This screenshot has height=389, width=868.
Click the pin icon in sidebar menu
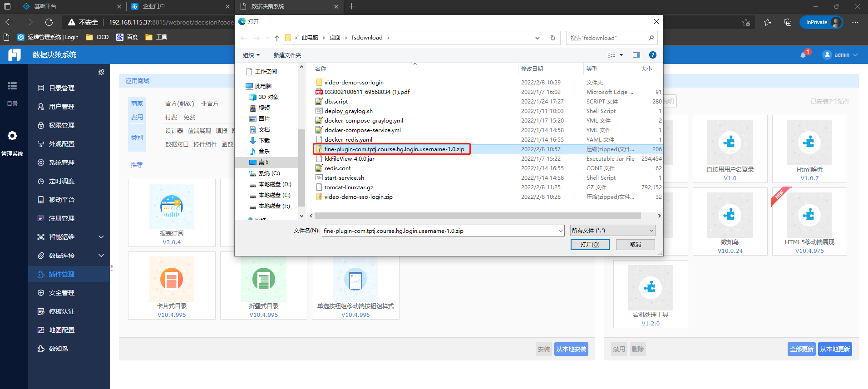[x=101, y=72]
